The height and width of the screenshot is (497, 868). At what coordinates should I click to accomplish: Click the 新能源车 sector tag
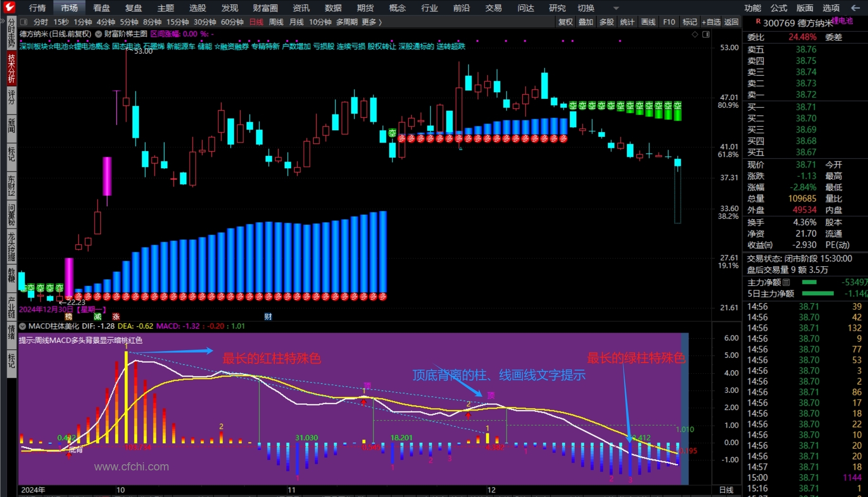tap(181, 46)
